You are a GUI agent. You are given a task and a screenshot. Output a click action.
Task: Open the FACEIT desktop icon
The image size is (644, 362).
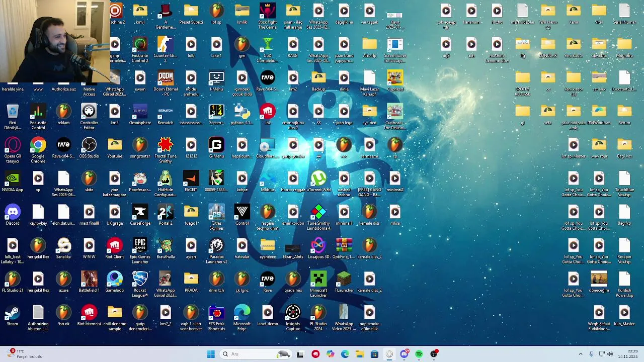(191, 182)
